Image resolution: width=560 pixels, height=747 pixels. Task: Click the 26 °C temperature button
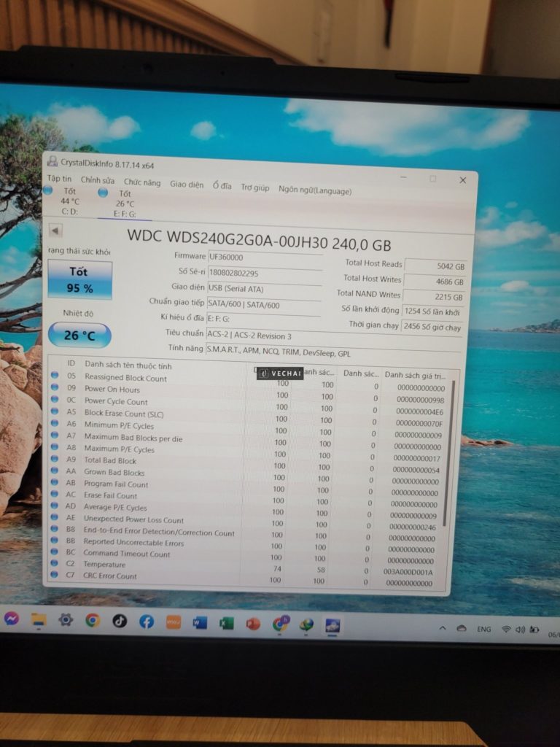79,336
